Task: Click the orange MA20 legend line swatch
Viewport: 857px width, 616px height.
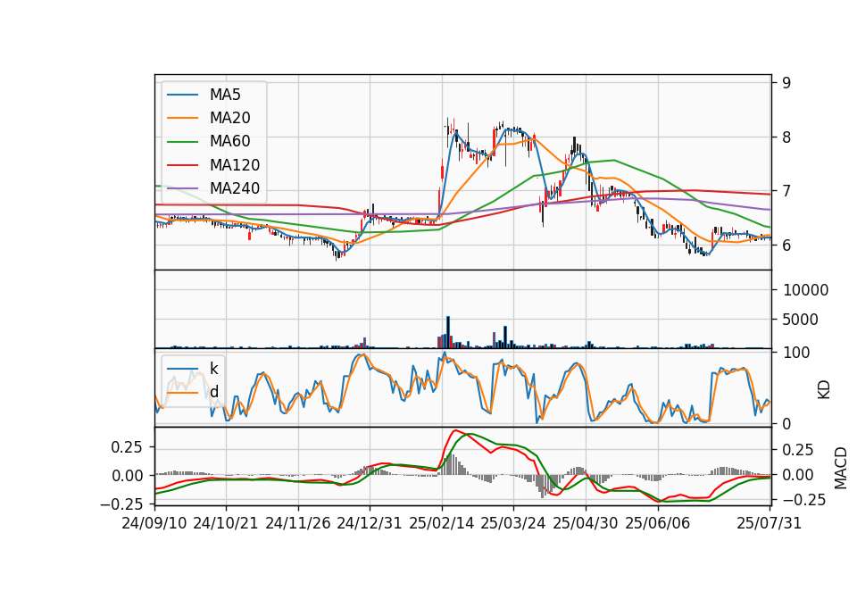Action: pyautogui.click(x=182, y=118)
